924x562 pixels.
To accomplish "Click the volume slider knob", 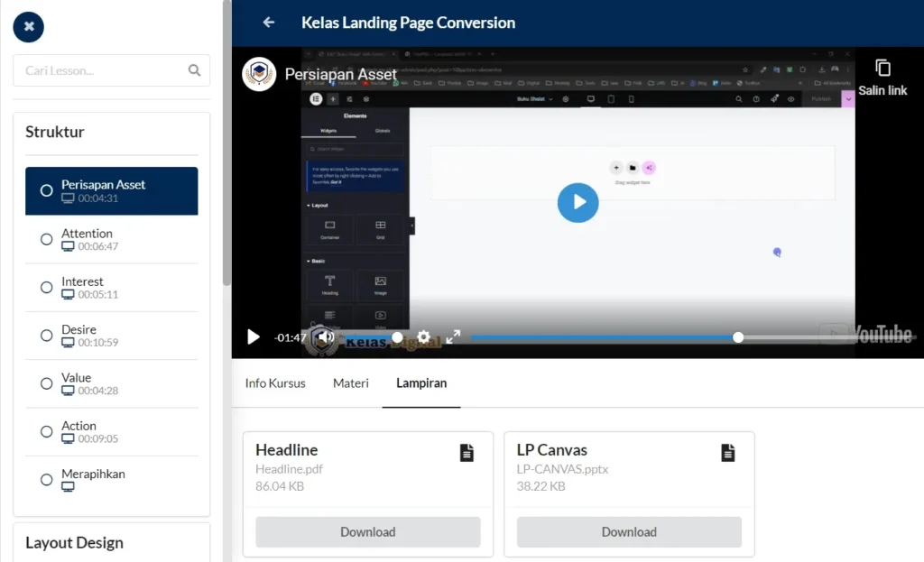I will tap(397, 337).
